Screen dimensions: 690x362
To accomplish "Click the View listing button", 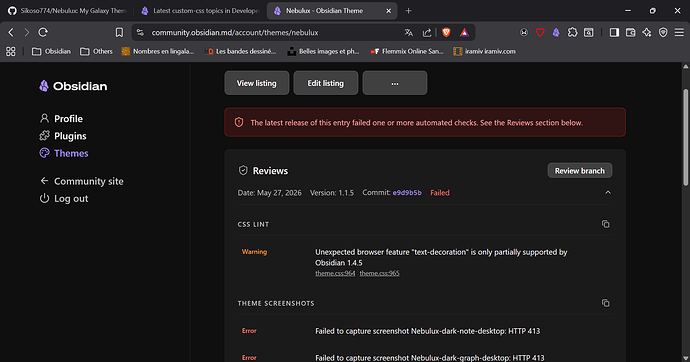I will click(257, 83).
